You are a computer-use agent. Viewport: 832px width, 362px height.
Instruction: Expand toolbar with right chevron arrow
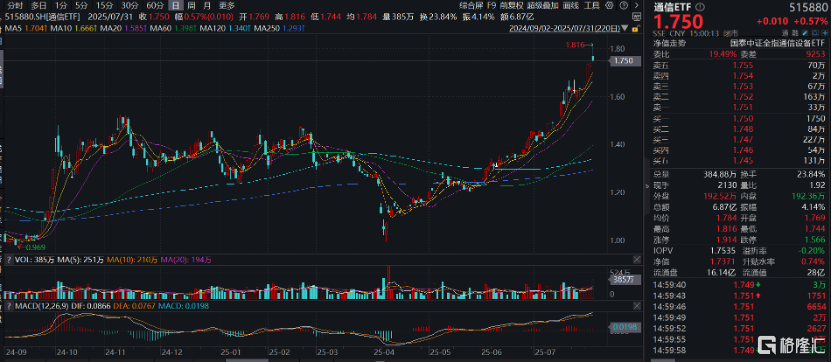click(636, 5)
